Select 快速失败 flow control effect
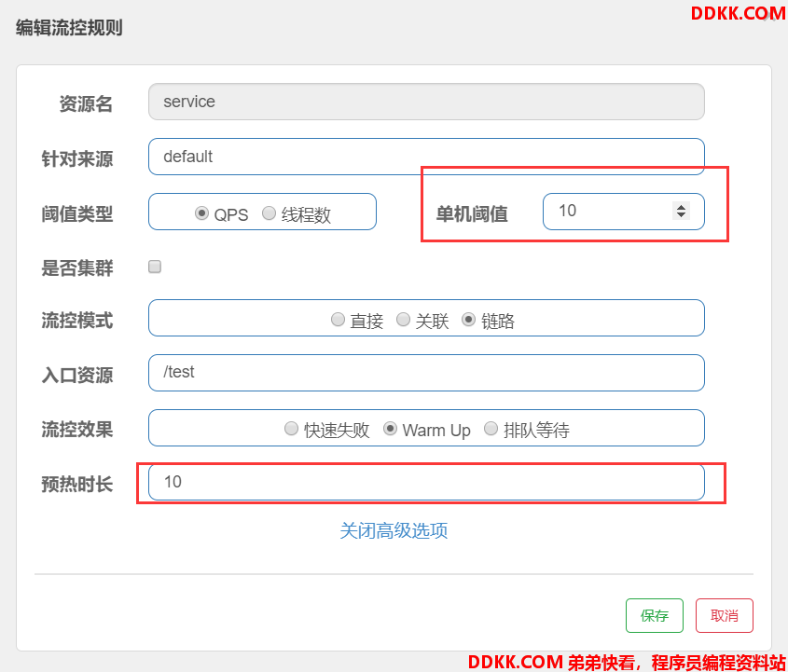Screen dimensions: 788x672 (x=291, y=429)
